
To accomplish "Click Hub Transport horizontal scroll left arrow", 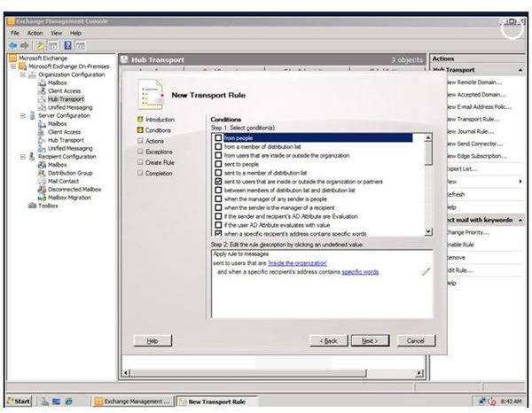I will pos(126,373).
